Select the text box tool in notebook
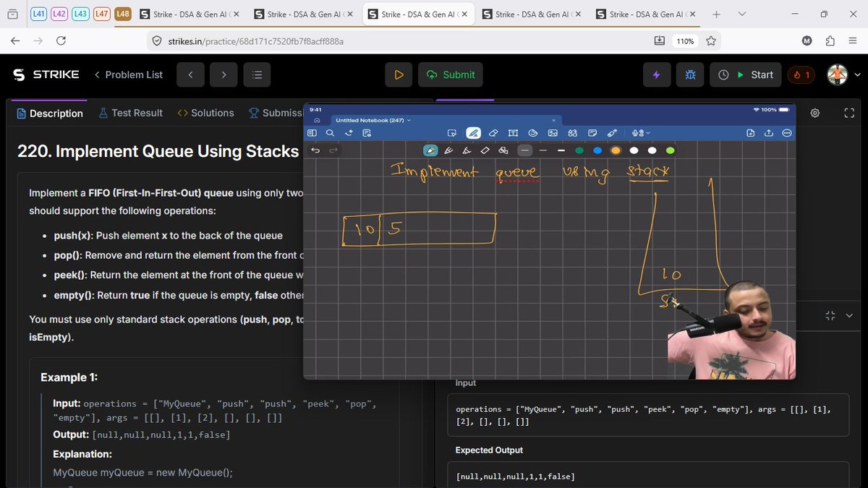 (x=514, y=133)
